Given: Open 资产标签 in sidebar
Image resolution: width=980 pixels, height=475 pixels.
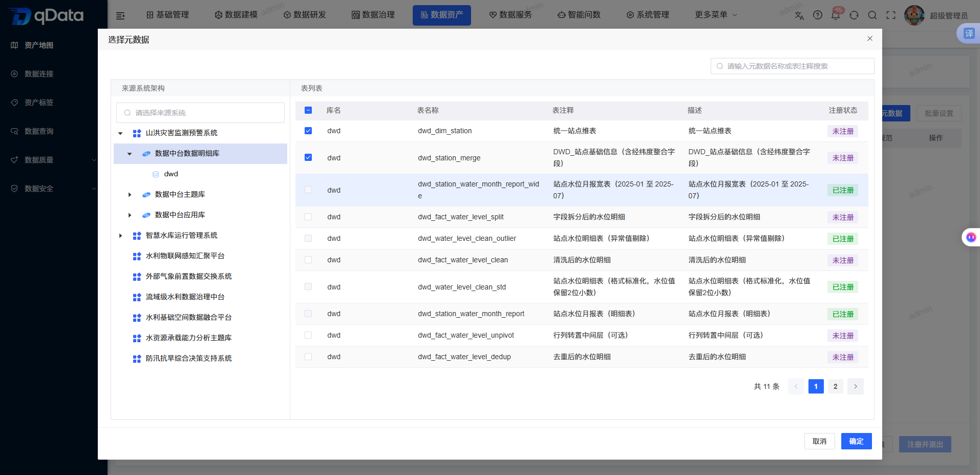Looking at the screenshot, I should [x=39, y=102].
